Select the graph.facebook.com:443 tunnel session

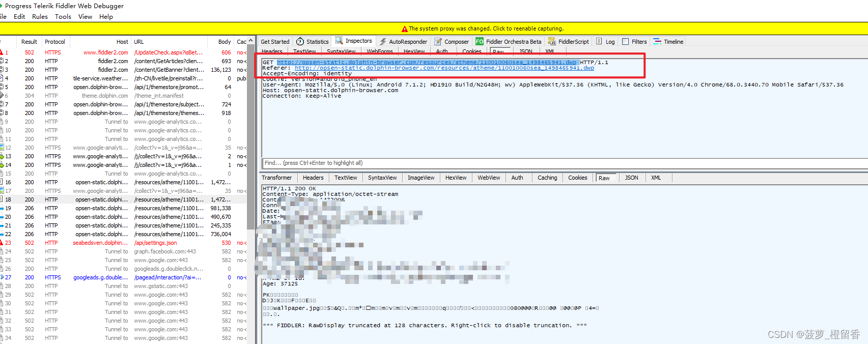pos(123,251)
